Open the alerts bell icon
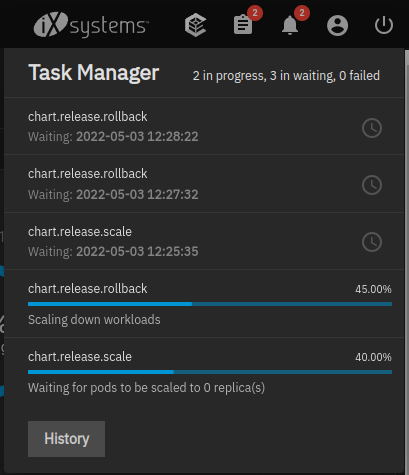The height and width of the screenshot is (475, 409). point(290,25)
